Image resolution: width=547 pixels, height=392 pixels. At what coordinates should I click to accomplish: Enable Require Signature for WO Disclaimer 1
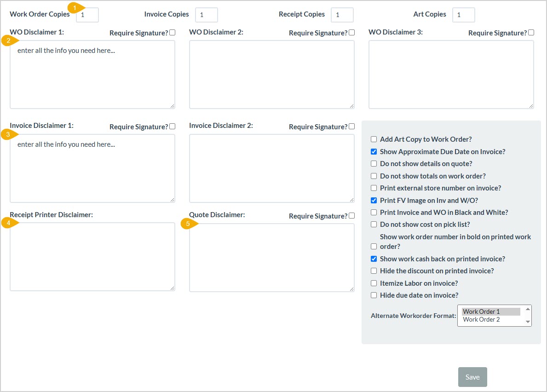[172, 32]
